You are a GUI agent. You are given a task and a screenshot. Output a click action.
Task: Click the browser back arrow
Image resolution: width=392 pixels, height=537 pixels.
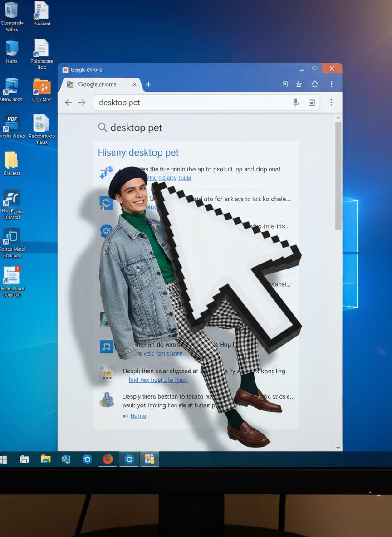point(69,103)
